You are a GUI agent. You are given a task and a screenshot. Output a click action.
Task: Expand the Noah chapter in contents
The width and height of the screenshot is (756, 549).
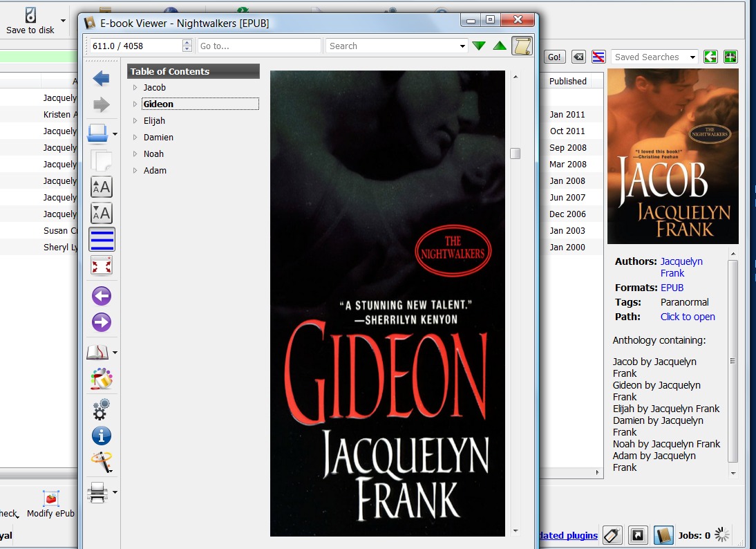pyautogui.click(x=135, y=153)
